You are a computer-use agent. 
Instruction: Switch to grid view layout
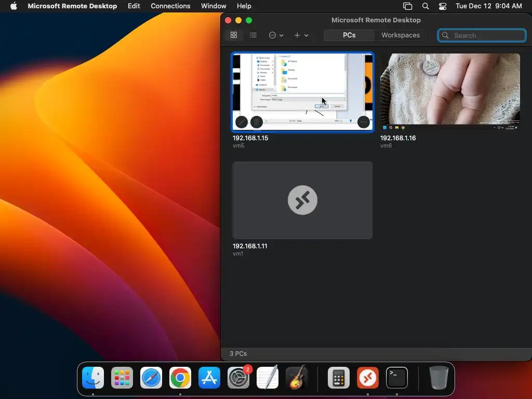[234, 35]
